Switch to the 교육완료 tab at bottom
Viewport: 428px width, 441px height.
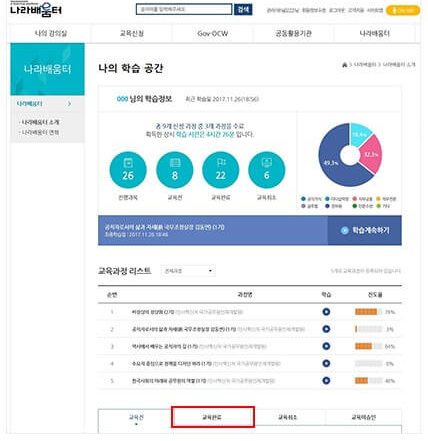point(213,417)
